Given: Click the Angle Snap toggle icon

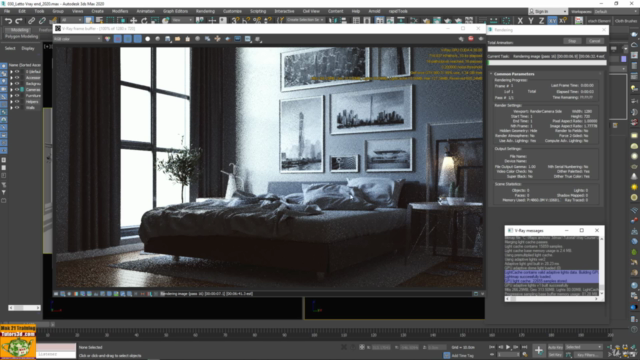Looking at the screenshot, I should pos(246,20).
